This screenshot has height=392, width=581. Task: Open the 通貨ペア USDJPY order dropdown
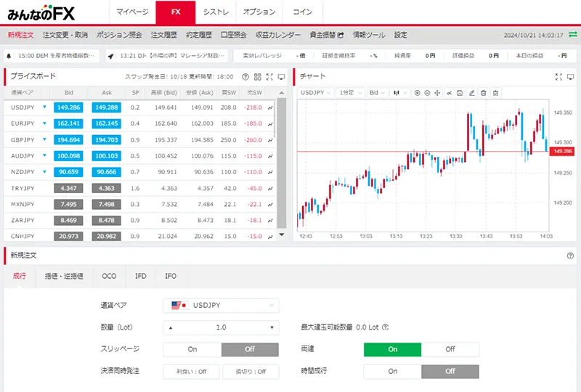click(221, 306)
